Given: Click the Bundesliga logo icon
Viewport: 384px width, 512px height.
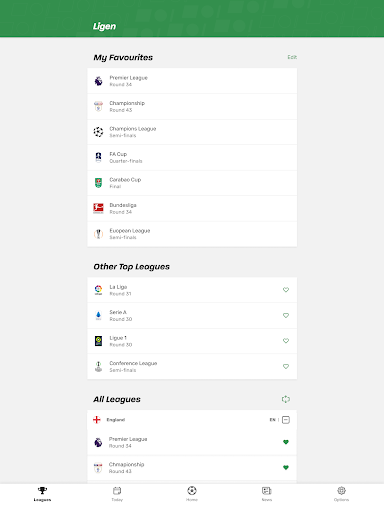Looking at the screenshot, I should 98,208.
